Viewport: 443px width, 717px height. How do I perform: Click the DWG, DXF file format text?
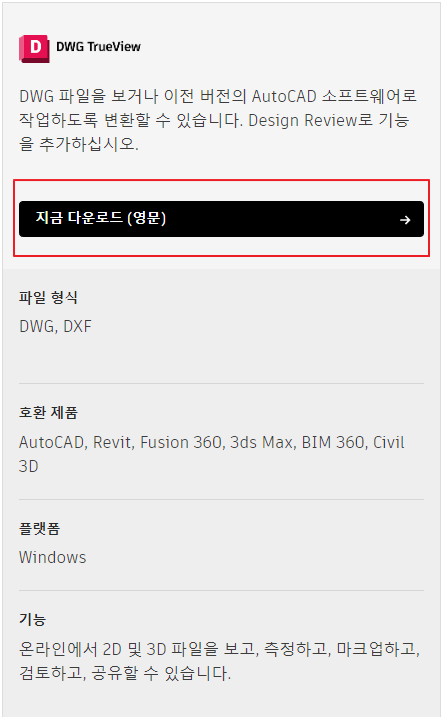55,326
